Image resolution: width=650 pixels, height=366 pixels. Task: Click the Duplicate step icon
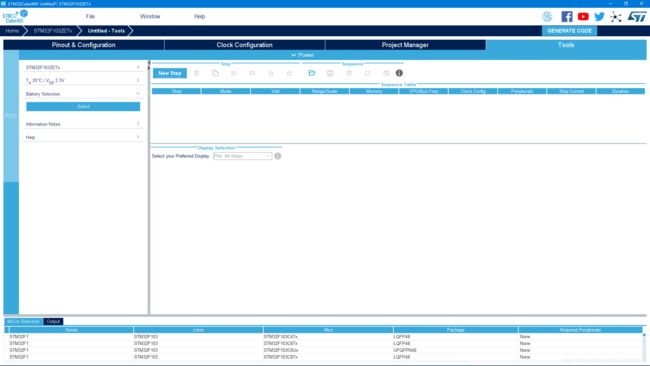(x=215, y=73)
